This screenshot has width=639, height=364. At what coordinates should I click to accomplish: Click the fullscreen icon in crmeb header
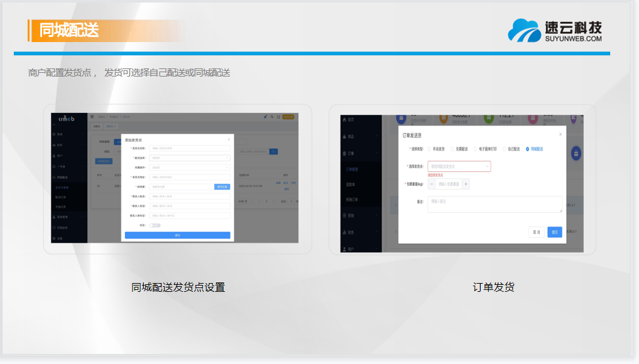[278, 117]
